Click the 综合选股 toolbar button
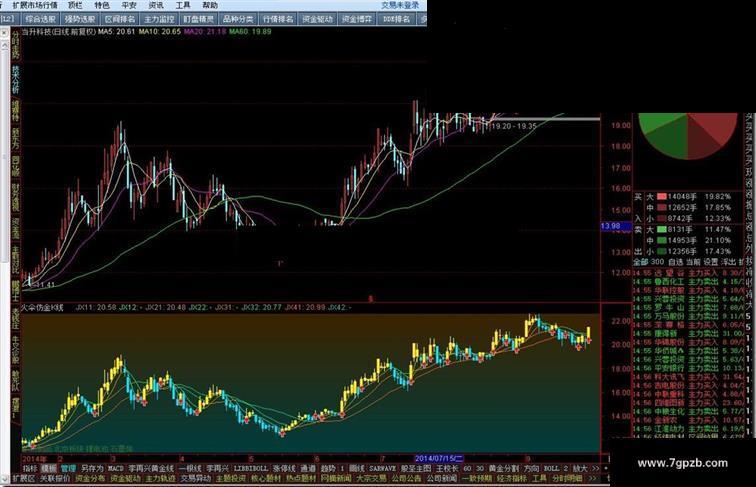This screenshot has width=756, height=487. (x=41, y=19)
